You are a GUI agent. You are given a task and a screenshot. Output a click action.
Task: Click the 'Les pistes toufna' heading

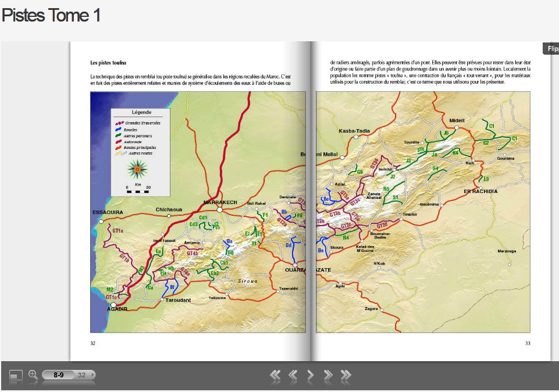[108, 63]
